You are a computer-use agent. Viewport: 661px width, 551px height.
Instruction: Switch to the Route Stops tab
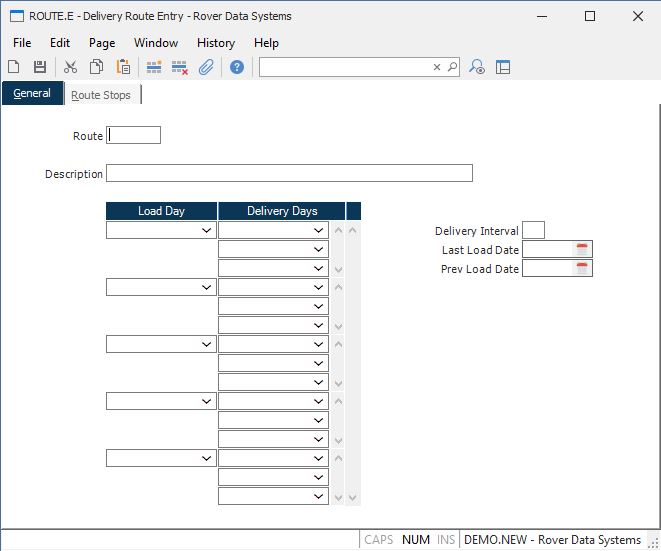[101, 95]
